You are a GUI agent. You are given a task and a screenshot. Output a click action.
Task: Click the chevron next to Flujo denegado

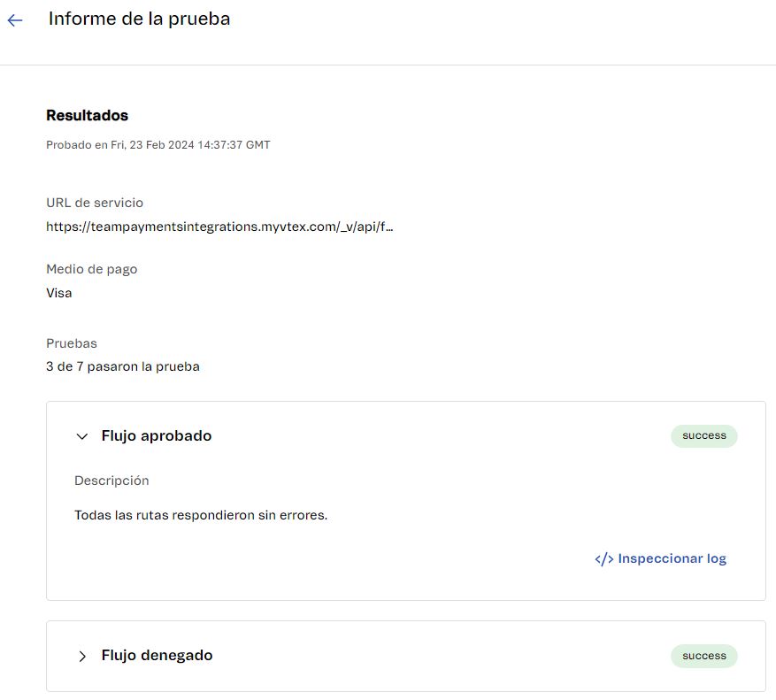click(x=82, y=656)
